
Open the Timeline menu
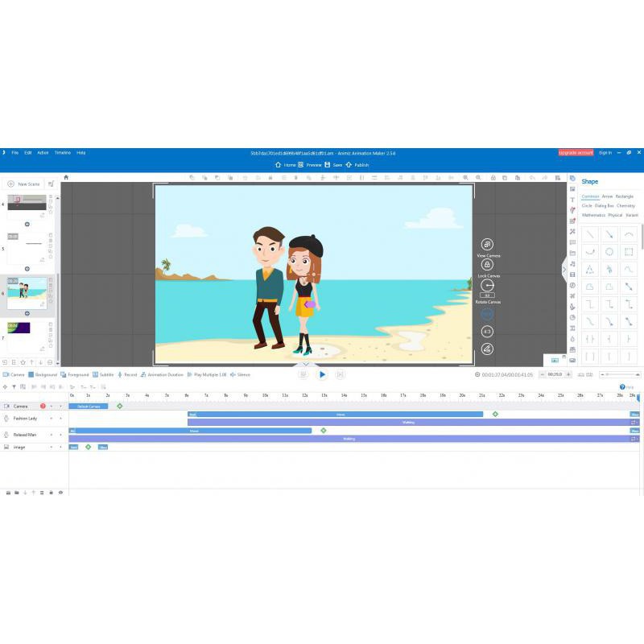[x=62, y=152]
